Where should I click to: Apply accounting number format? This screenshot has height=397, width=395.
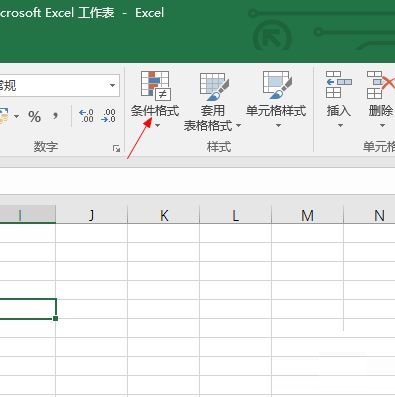coord(4,116)
